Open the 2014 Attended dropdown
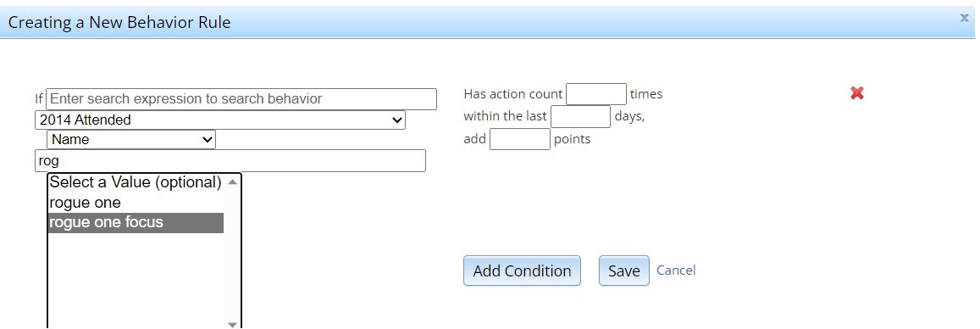This screenshot has height=329, width=980. (x=220, y=120)
